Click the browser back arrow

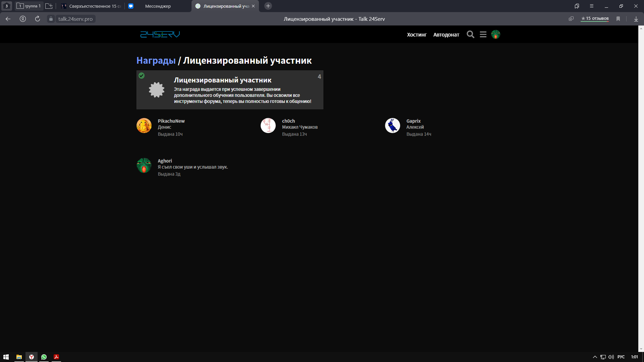coord(8,19)
